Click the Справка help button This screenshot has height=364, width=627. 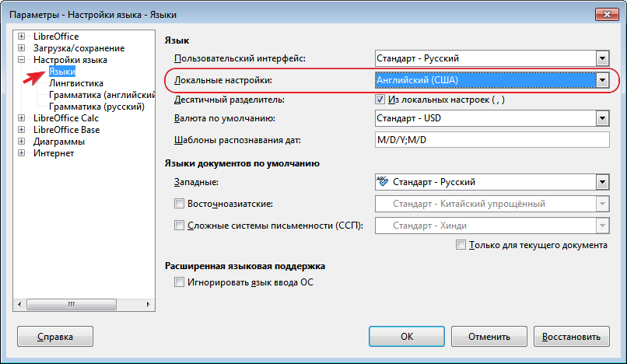(x=55, y=337)
